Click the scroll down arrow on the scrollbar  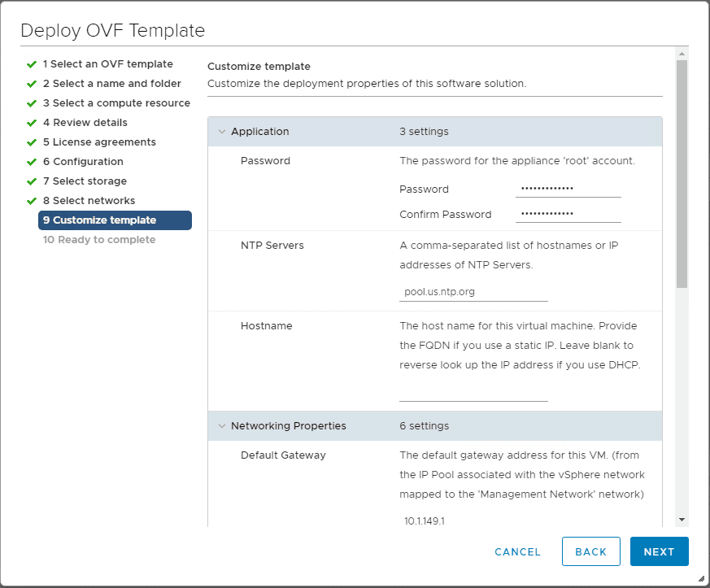coord(682,519)
